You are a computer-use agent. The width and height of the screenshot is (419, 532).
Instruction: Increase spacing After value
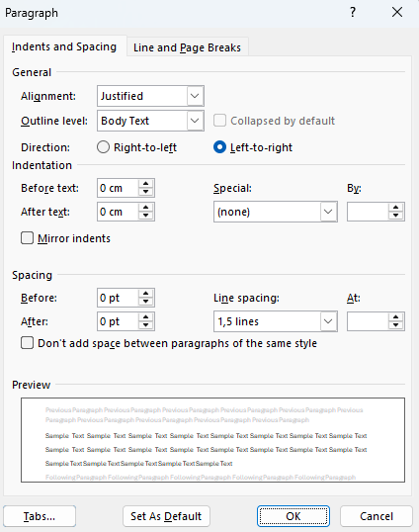pos(146,316)
